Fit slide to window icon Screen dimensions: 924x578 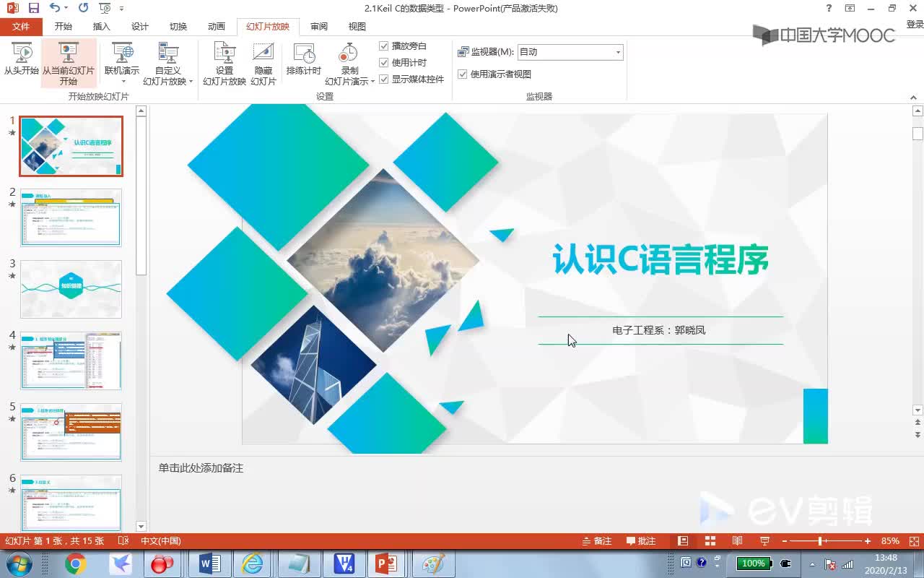click(913, 540)
